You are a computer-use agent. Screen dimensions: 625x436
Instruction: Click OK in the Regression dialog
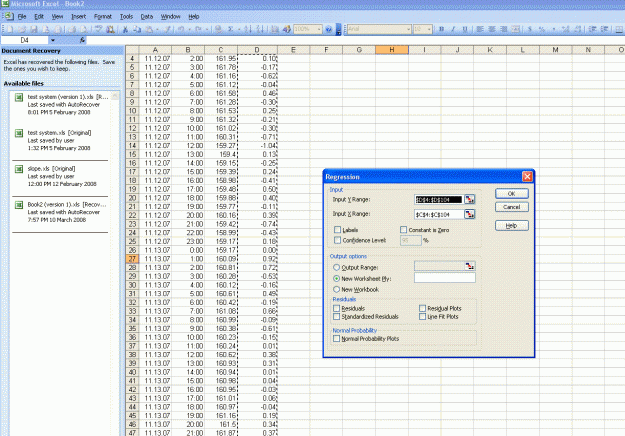512,193
